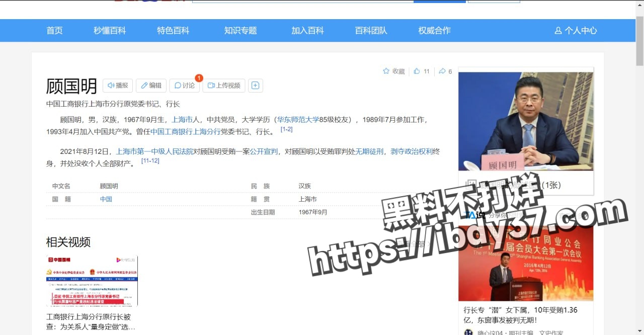This screenshot has width=644, height=335.
Task: Follow the 剥夺政治权利 link
Action: tap(412, 151)
